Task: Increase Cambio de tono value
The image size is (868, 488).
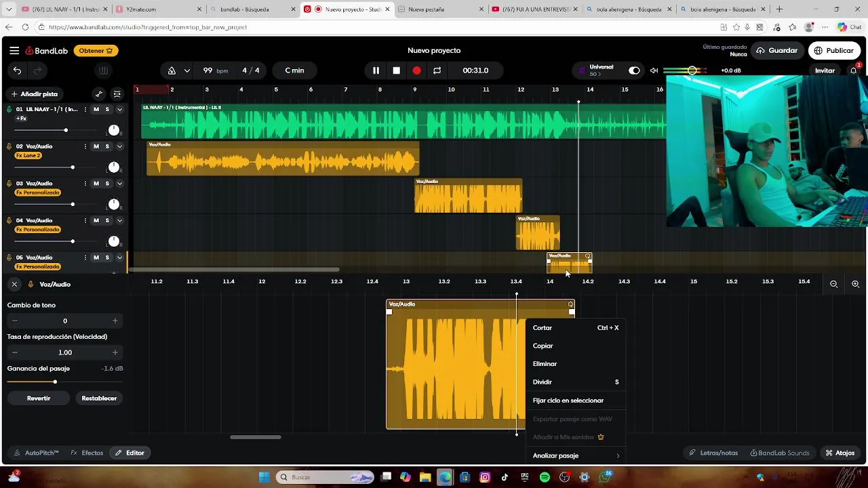Action: 115,321
